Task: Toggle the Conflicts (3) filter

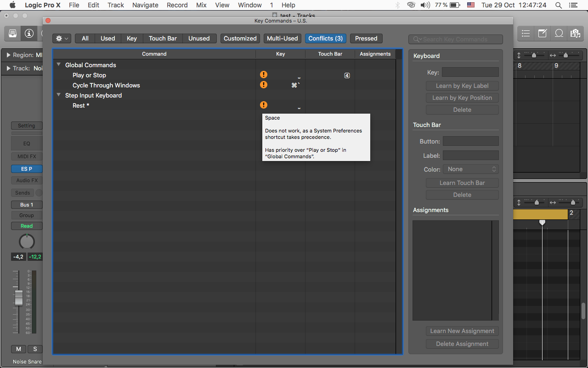Action: pos(326,39)
